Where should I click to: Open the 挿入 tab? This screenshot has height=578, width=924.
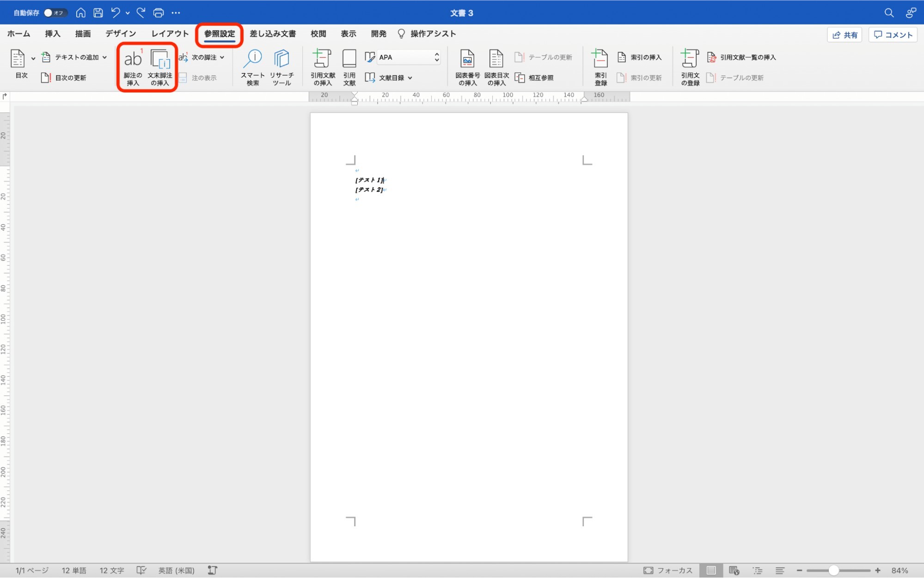[x=53, y=34]
